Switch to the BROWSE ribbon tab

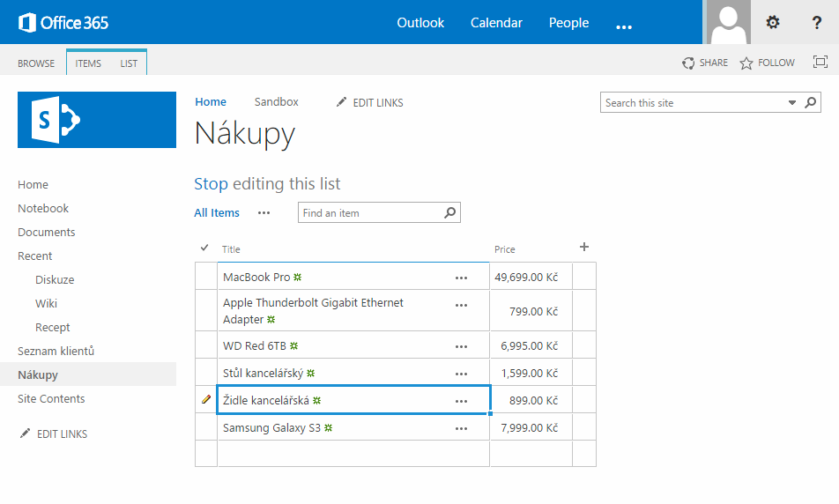click(x=36, y=63)
